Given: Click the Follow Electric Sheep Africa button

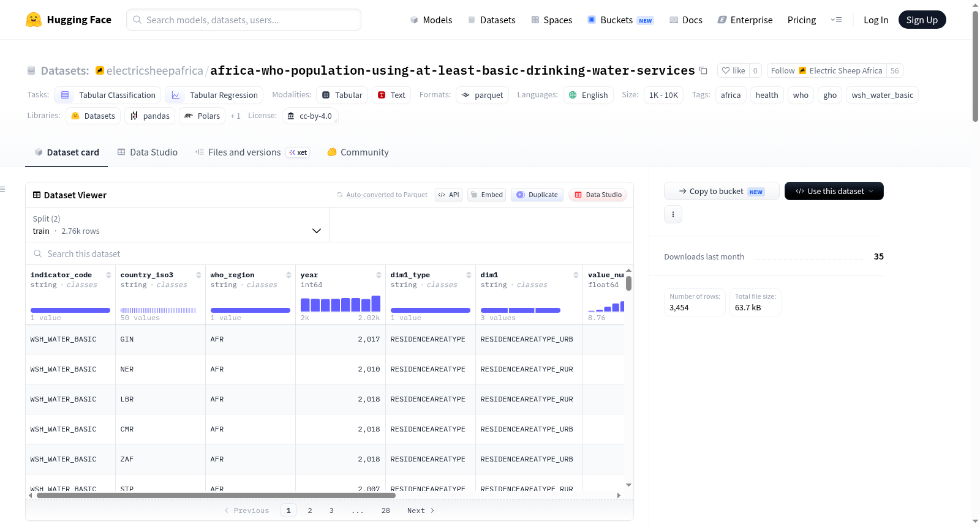Looking at the screenshot, I should pyautogui.click(x=826, y=71).
